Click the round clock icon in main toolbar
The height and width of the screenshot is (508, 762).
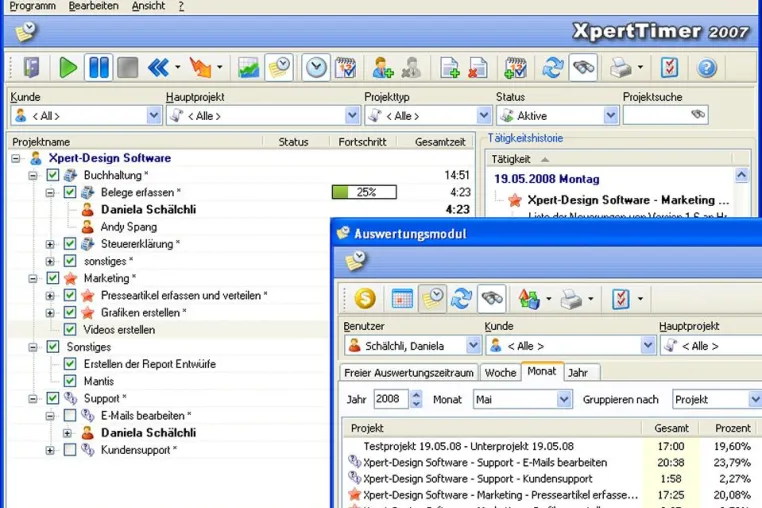point(316,68)
